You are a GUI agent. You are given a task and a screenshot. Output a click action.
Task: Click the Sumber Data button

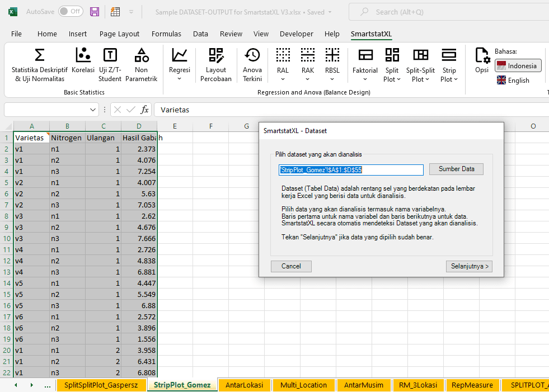tap(456, 169)
